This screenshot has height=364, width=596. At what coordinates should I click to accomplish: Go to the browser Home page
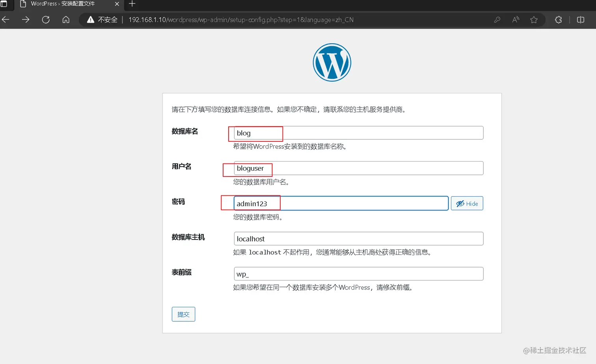pyautogui.click(x=66, y=20)
